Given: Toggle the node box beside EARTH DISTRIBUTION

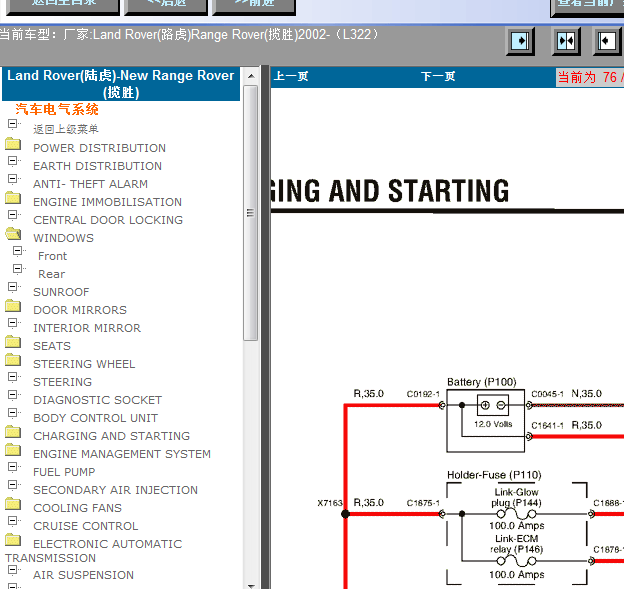Looking at the screenshot, I should coord(12,161).
